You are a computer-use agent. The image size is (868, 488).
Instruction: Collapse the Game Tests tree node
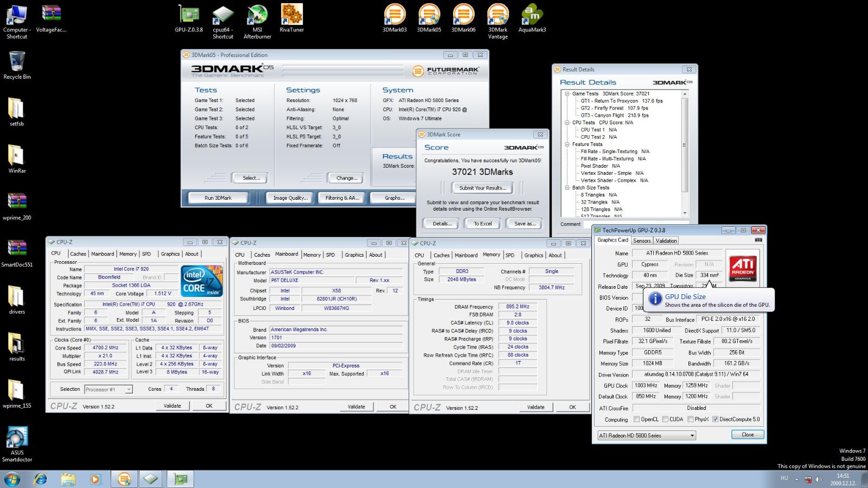pos(567,93)
